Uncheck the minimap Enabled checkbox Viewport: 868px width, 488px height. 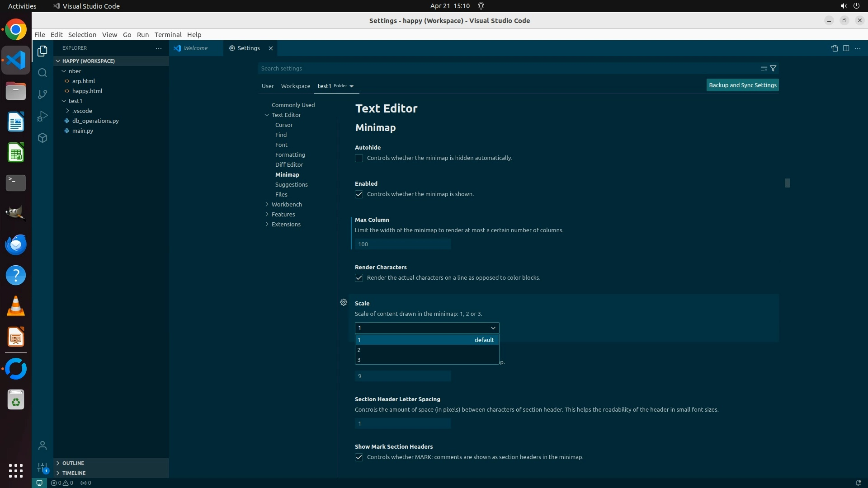[359, 194]
